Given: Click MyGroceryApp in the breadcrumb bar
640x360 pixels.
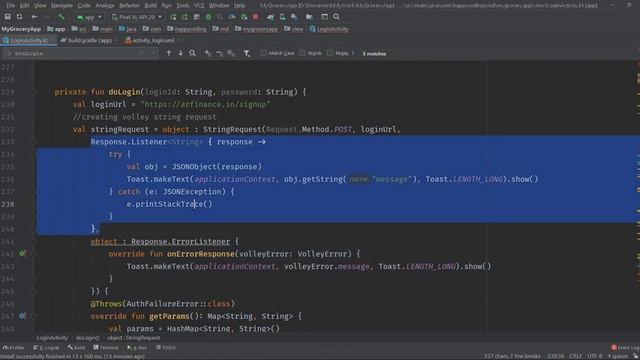Looking at the screenshot, I should [21, 29].
